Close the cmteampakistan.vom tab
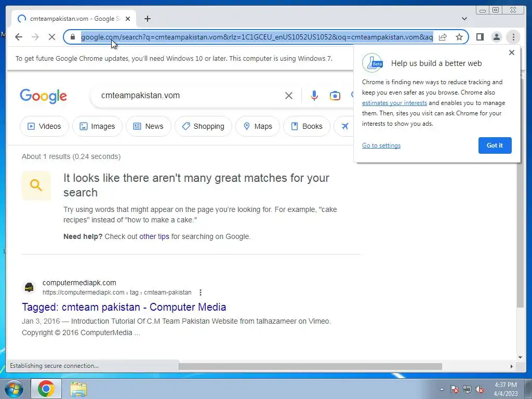Image resolution: width=532 pixels, height=399 pixels. tap(128, 19)
